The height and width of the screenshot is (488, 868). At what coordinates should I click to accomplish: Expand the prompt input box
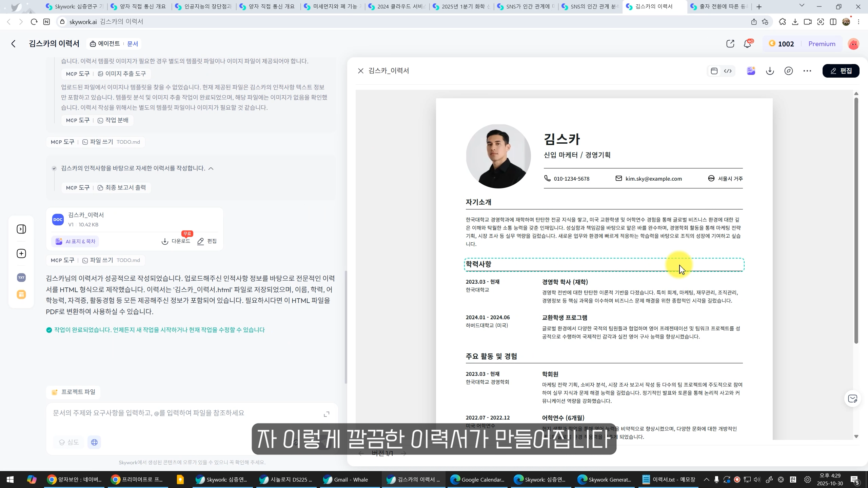(x=327, y=414)
